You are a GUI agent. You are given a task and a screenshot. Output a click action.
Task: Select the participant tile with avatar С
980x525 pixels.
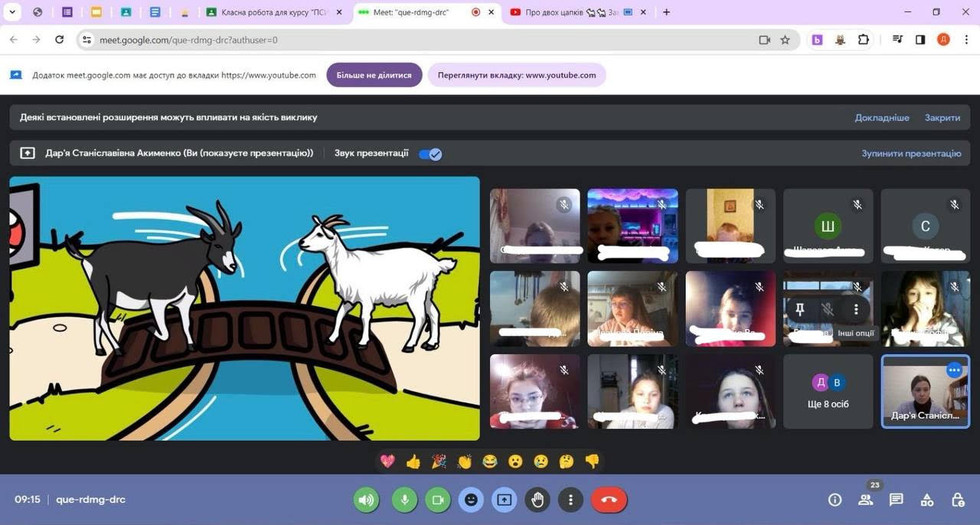(925, 226)
